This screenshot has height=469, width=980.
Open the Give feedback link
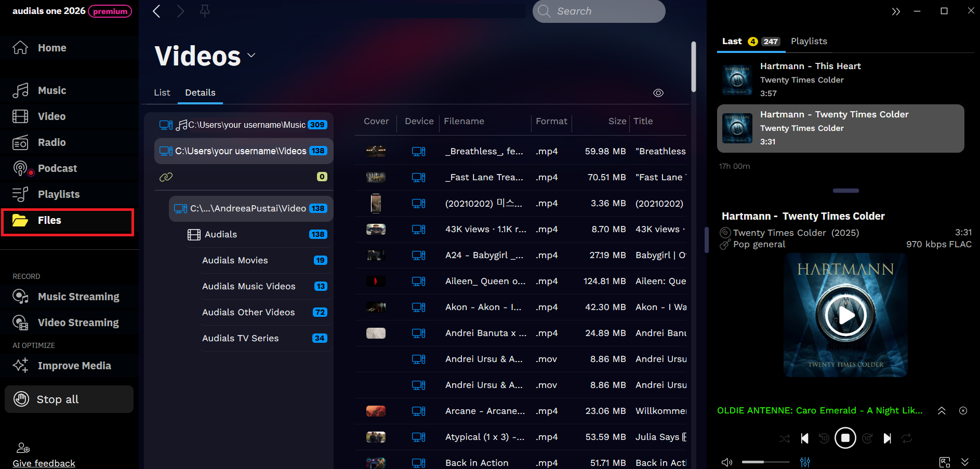coord(44,463)
